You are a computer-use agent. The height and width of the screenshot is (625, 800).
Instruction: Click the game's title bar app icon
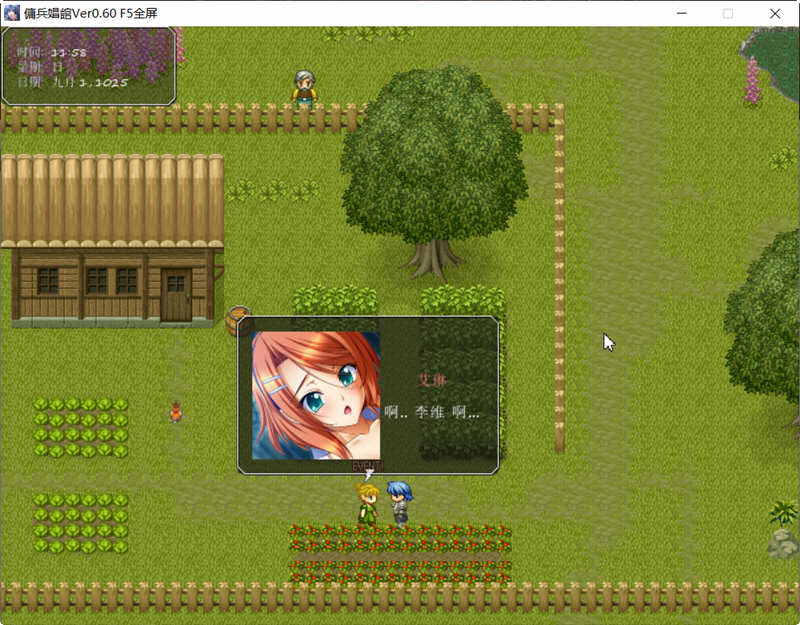12,13
